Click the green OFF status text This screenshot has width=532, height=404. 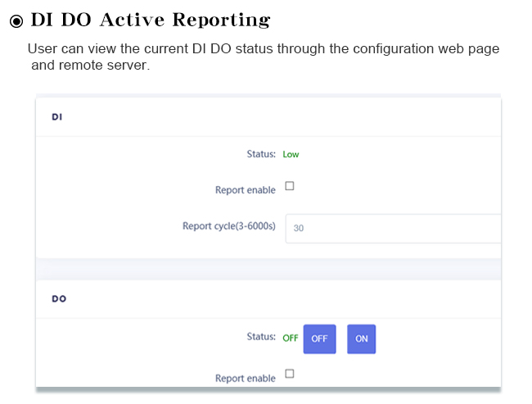click(x=291, y=338)
